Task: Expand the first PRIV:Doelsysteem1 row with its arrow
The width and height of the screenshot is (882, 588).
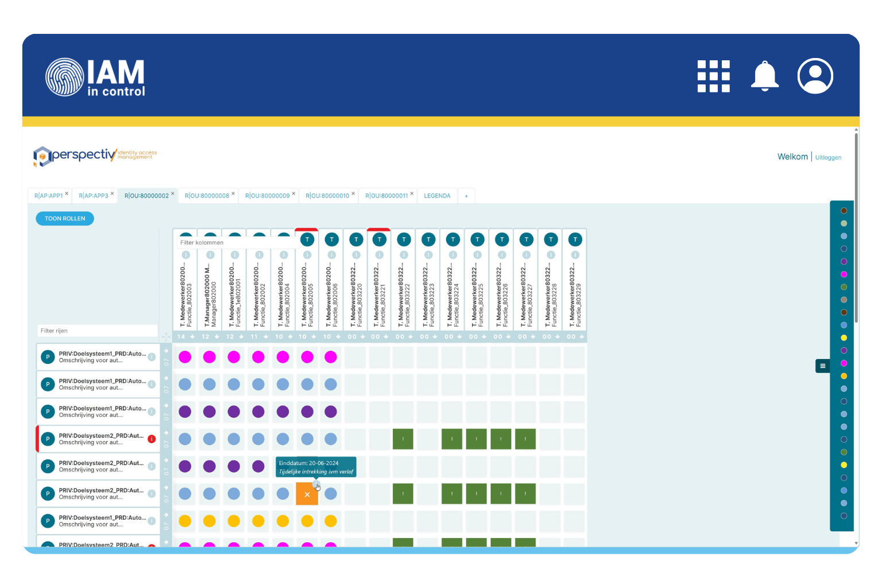Action: pyautogui.click(x=166, y=351)
